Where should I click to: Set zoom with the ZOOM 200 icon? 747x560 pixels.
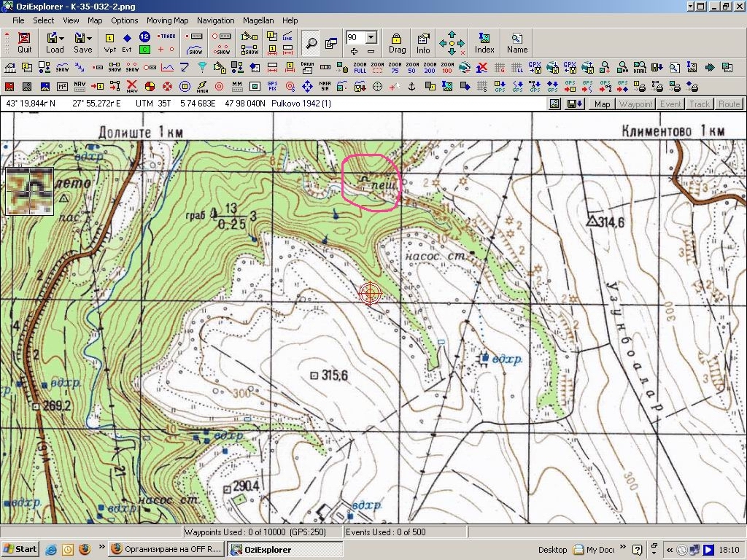[x=430, y=68]
